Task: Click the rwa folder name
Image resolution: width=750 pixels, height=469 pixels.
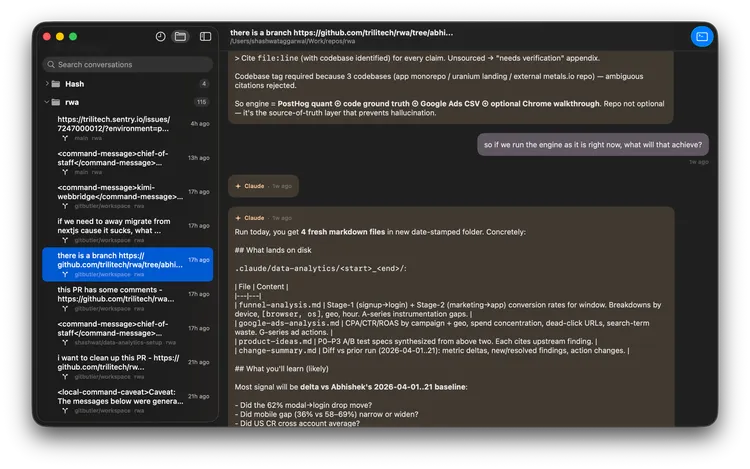Action: pyautogui.click(x=72, y=102)
